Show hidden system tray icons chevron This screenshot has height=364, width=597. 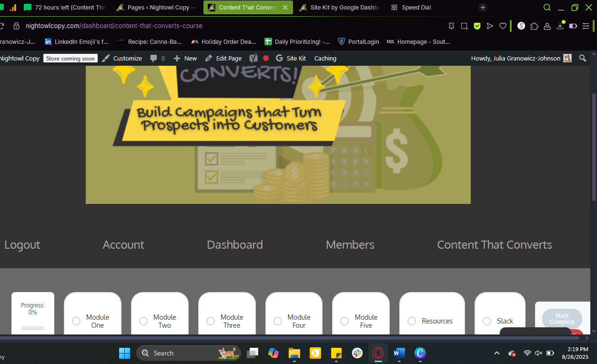click(496, 353)
